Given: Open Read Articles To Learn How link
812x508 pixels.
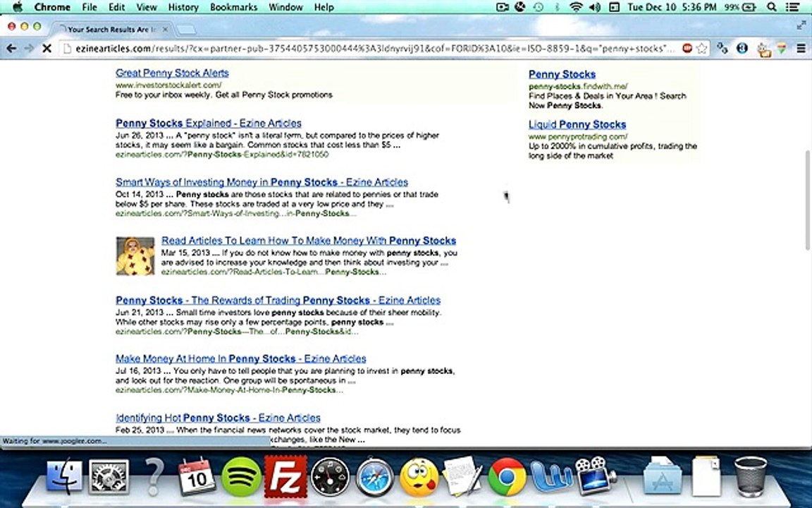Looking at the screenshot, I should [x=309, y=241].
